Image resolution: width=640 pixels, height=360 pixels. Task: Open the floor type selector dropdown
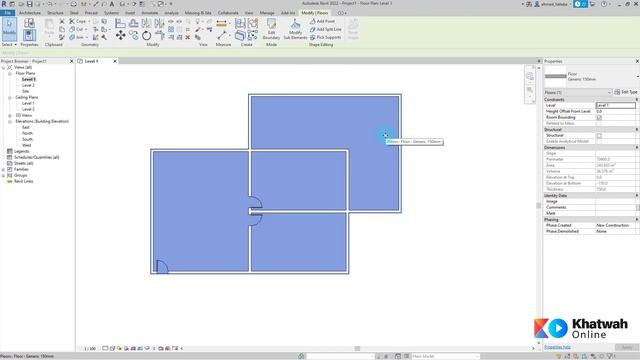coord(637,76)
